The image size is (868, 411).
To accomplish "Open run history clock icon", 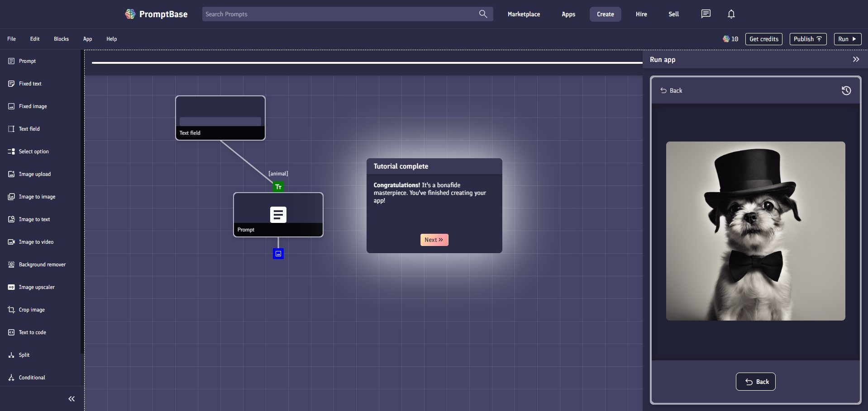I will (846, 90).
